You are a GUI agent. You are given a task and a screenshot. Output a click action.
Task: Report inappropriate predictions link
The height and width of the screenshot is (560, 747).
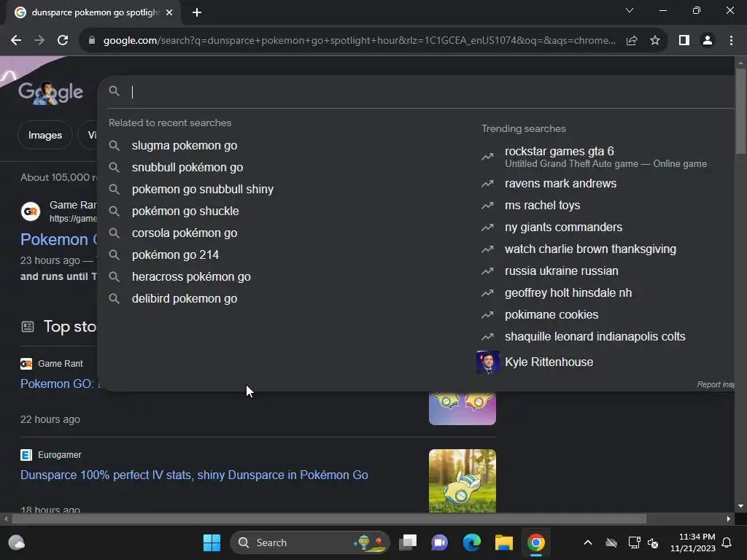click(716, 384)
